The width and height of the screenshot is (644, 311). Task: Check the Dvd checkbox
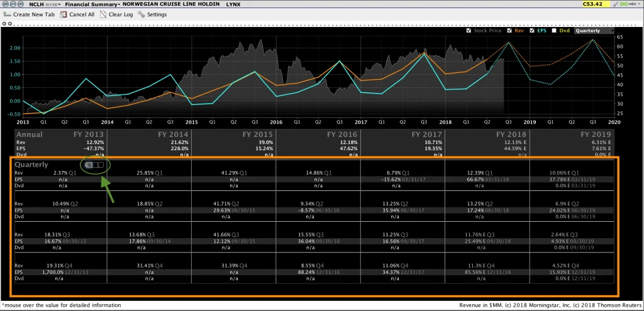(555, 31)
